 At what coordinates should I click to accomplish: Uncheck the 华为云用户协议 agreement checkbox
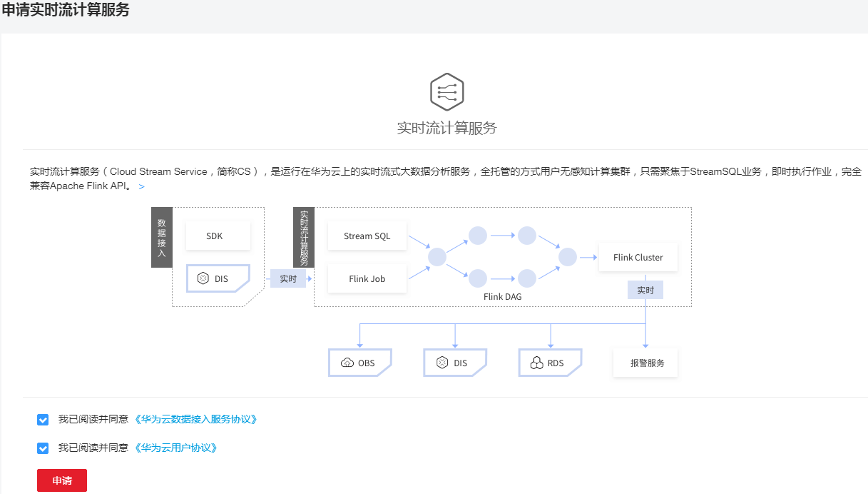tap(43, 448)
